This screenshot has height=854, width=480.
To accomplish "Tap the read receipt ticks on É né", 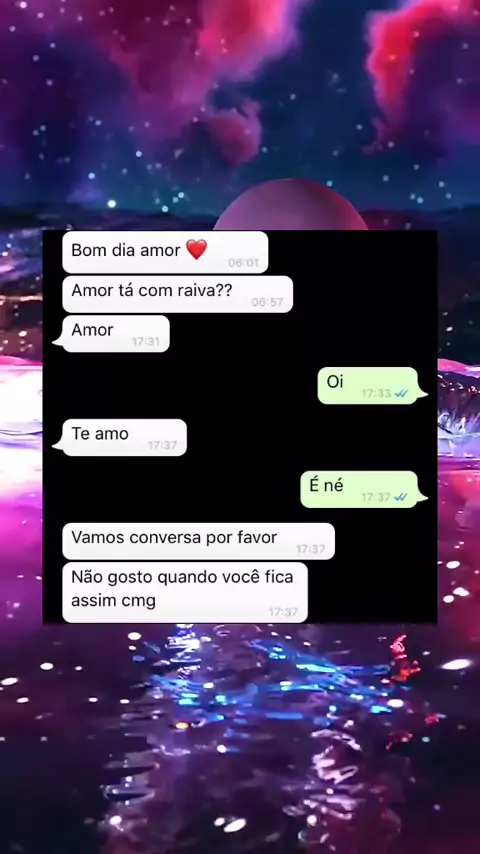I will point(401,497).
